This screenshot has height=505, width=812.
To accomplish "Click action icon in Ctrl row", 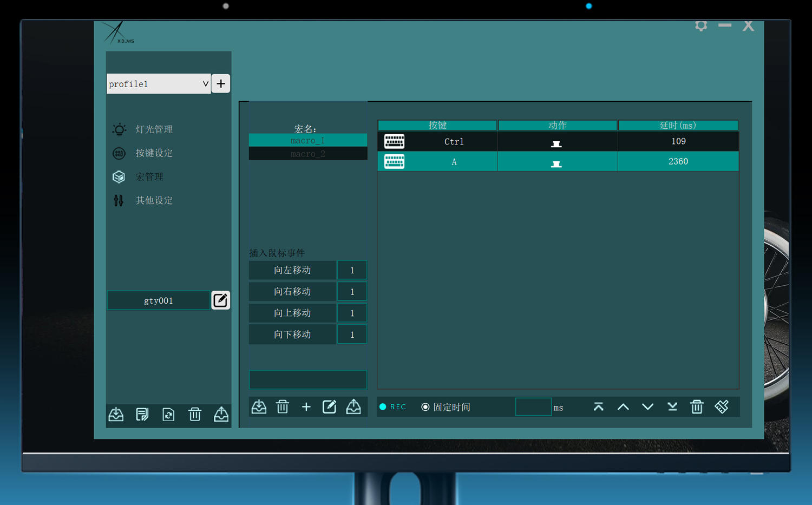I will 556,144.
